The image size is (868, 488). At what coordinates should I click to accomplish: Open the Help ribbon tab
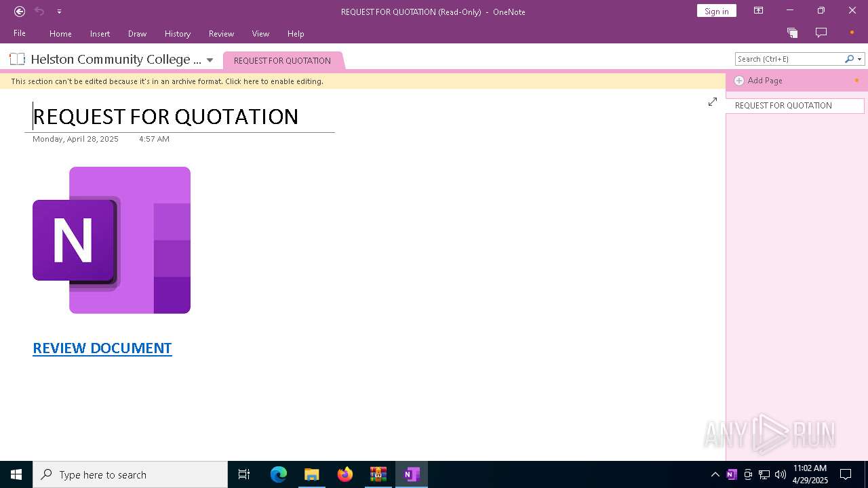tap(296, 33)
